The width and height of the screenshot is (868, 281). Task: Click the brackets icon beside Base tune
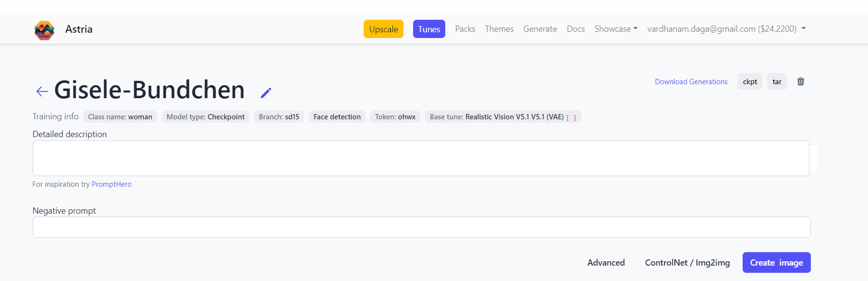[x=571, y=117]
